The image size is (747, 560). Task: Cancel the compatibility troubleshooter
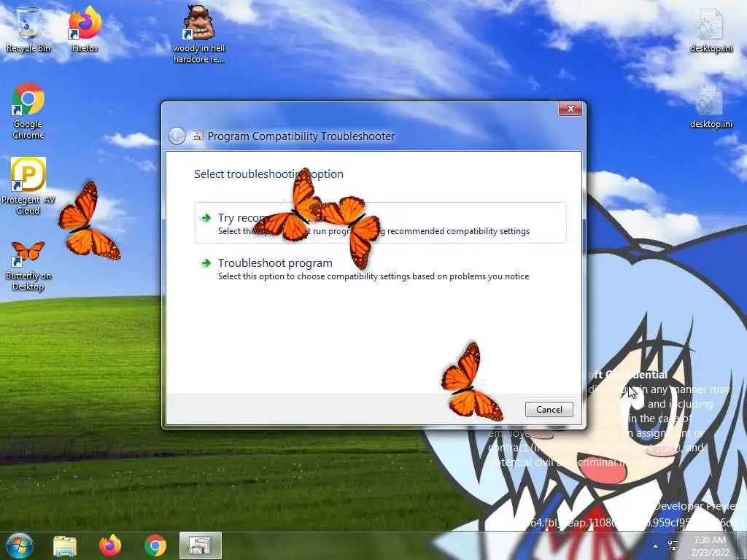[549, 410]
